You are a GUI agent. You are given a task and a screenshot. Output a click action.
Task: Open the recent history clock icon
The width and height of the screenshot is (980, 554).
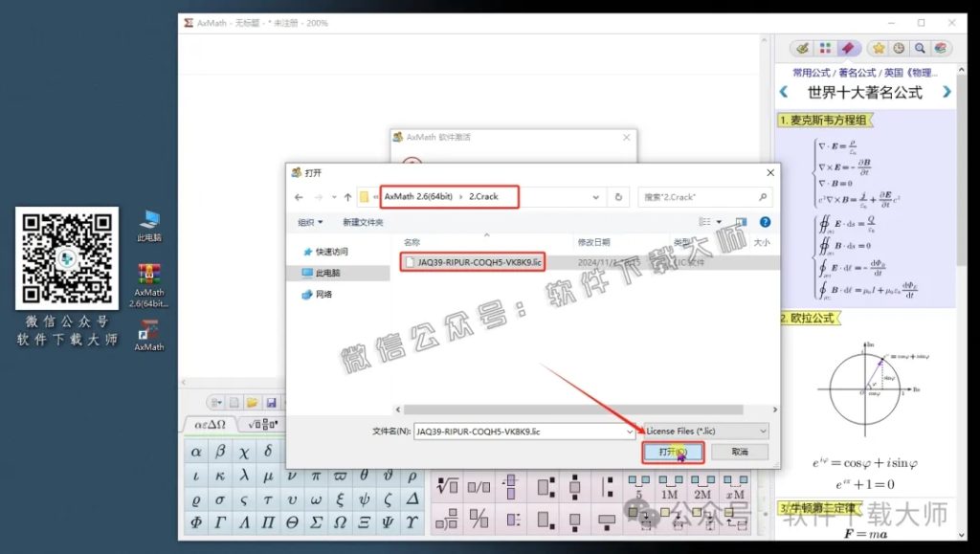pos(898,48)
